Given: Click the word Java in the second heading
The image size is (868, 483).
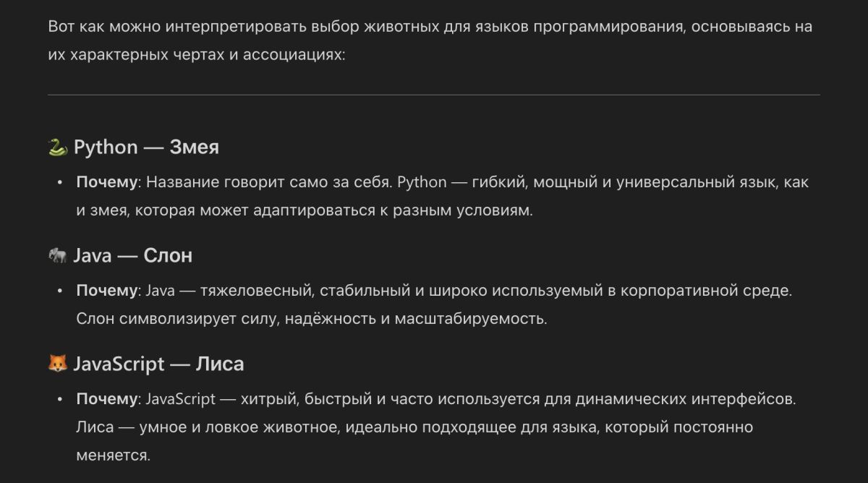Looking at the screenshot, I should click(x=92, y=255).
